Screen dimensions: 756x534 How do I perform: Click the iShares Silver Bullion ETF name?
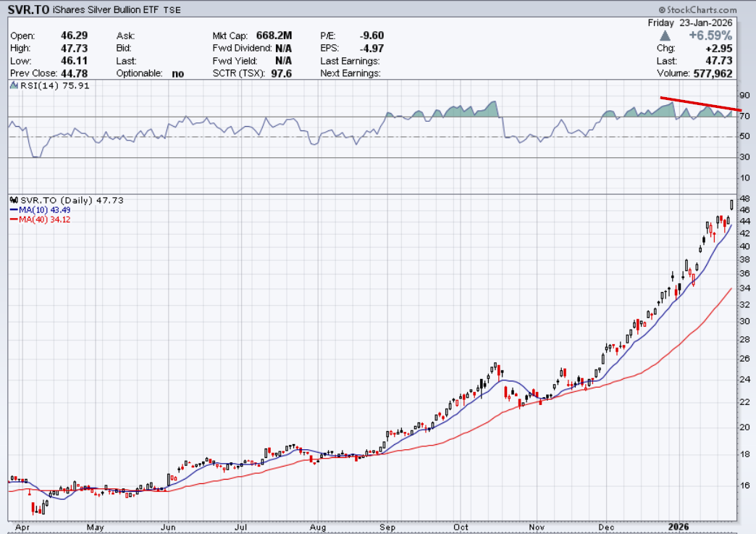point(106,9)
